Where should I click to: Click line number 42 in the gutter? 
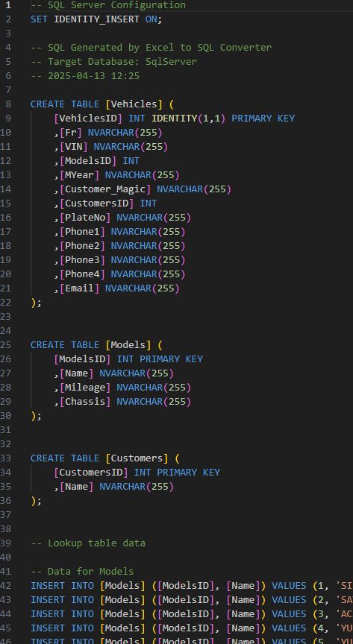6,586
